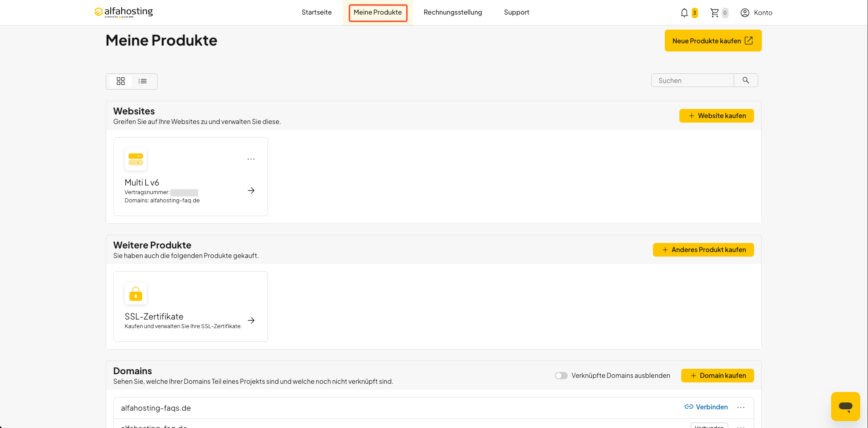Image resolution: width=868 pixels, height=428 pixels.
Task: Open three-dot menu on Multi L v6 card
Action: [x=251, y=159]
